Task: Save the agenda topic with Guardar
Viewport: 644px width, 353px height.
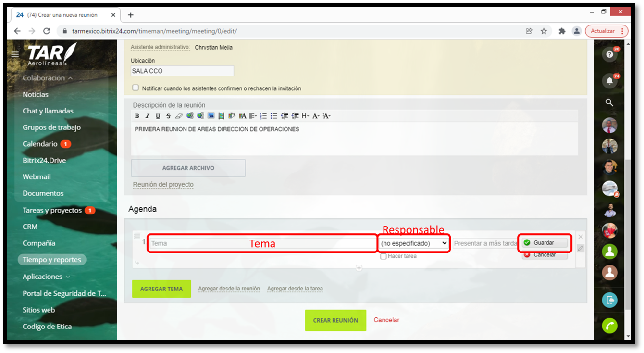Action: click(544, 243)
